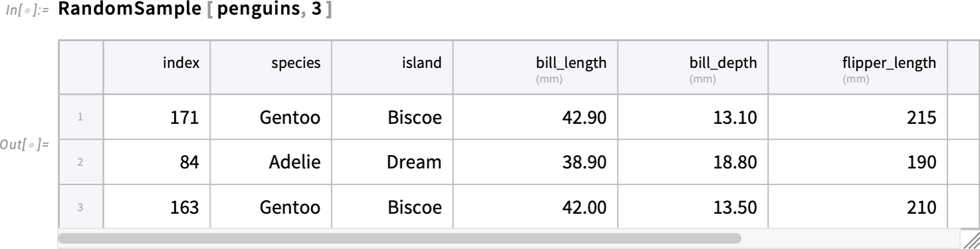Select row number 2 header
This screenshot has width=980, height=249.
[80, 162]
